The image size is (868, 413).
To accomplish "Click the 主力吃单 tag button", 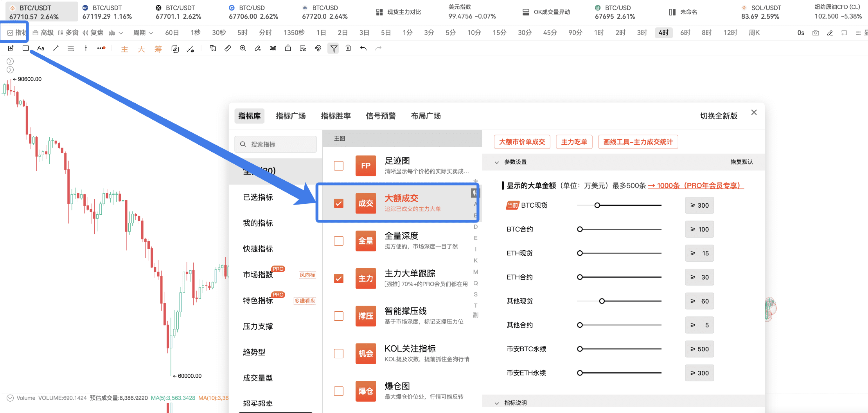I will [574, 142].
